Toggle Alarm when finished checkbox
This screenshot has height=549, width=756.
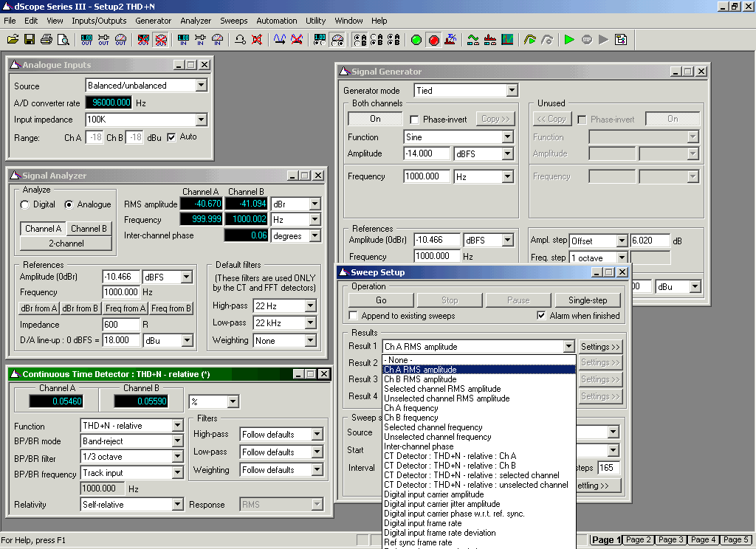[541, 316]
